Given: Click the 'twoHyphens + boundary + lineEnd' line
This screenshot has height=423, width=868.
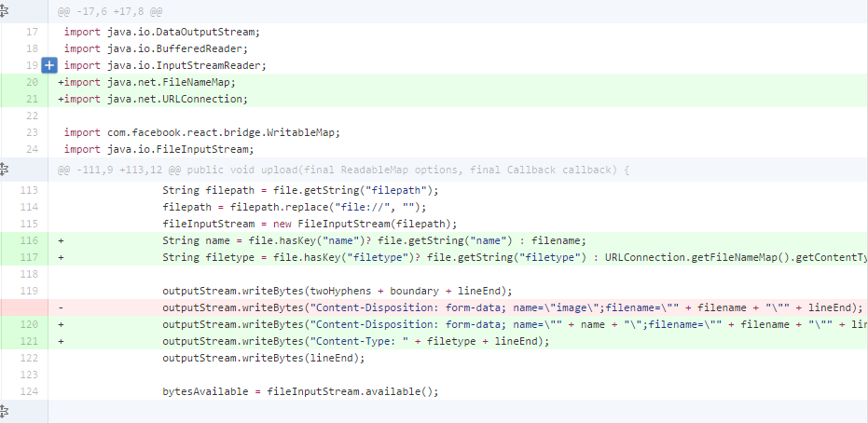Looking at the screenshot, I should pos(338,291).
